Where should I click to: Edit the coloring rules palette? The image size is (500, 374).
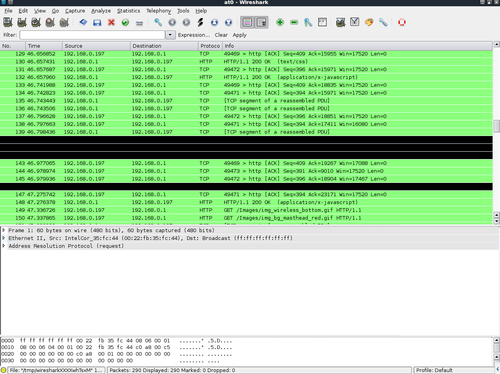369,22
